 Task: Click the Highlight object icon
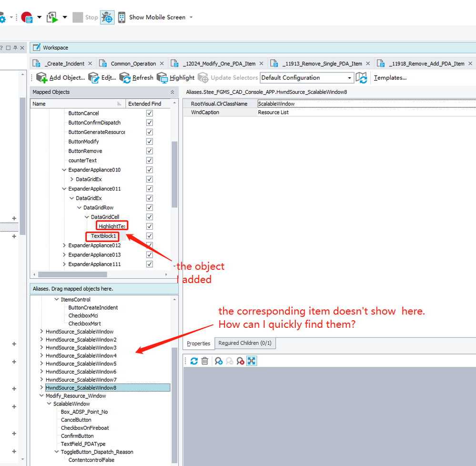click(162, 78)
